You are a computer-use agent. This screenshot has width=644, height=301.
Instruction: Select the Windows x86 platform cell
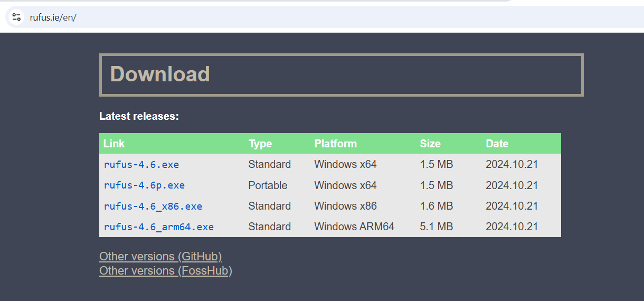pyautogui.click(x=346, y=206)
